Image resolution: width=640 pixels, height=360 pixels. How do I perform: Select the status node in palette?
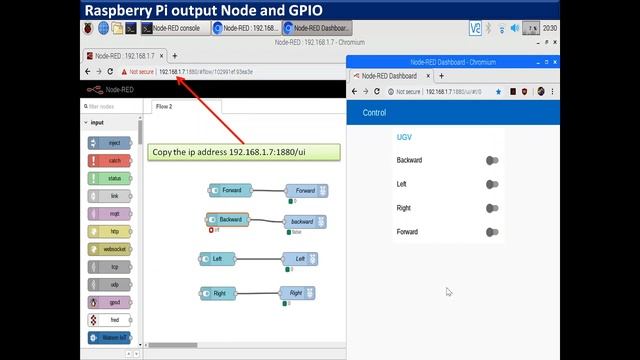click(110, 178)
